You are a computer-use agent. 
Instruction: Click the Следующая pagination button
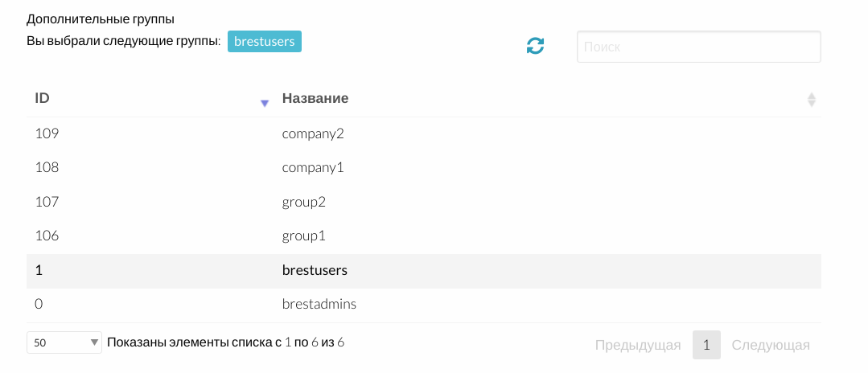coord(770,346)
